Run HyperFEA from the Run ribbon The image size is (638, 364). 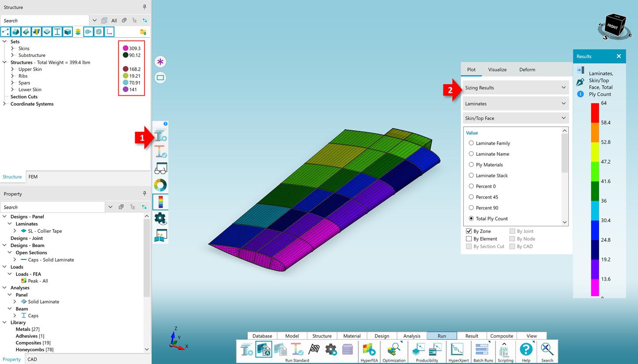pyautogui.click(x=369, y=352)
